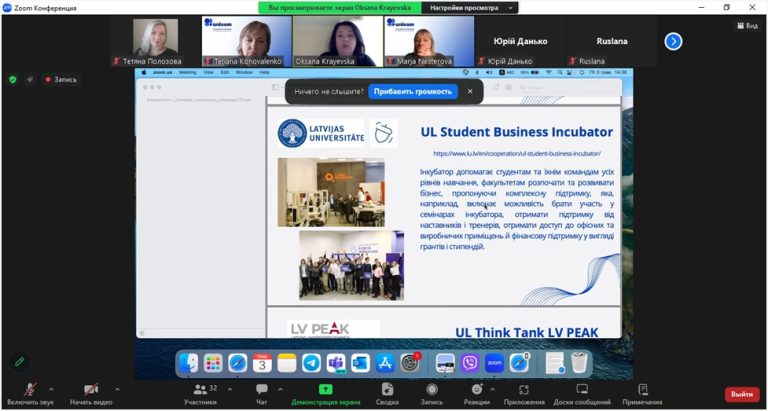Expand video options arrow beside Начать видео
This screenshot has width=768, height=411.
(x=117, y=389)
